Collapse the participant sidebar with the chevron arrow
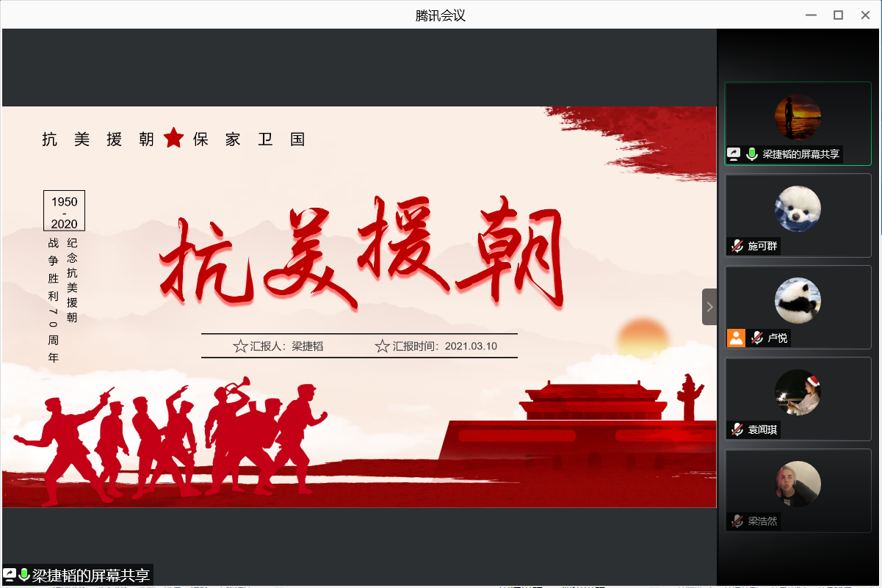 (x=709, y=307)
